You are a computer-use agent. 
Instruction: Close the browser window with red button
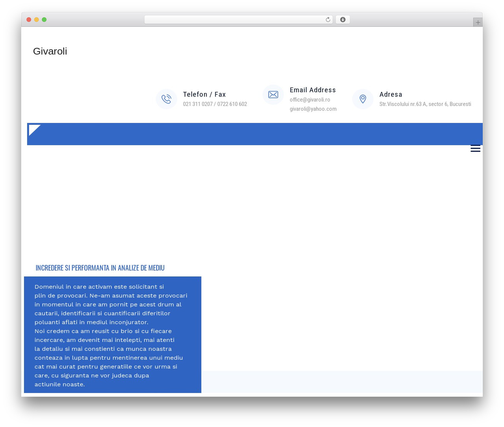pos(29,20)
